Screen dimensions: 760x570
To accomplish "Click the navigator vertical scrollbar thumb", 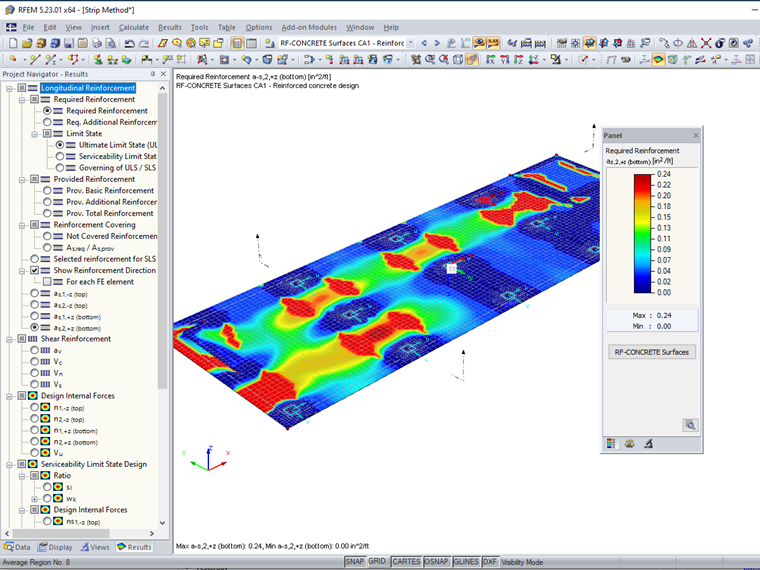I will [162, 240].
